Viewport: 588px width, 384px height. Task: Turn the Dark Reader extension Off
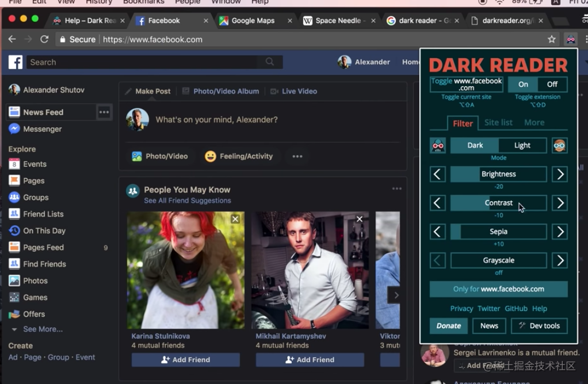552,85
